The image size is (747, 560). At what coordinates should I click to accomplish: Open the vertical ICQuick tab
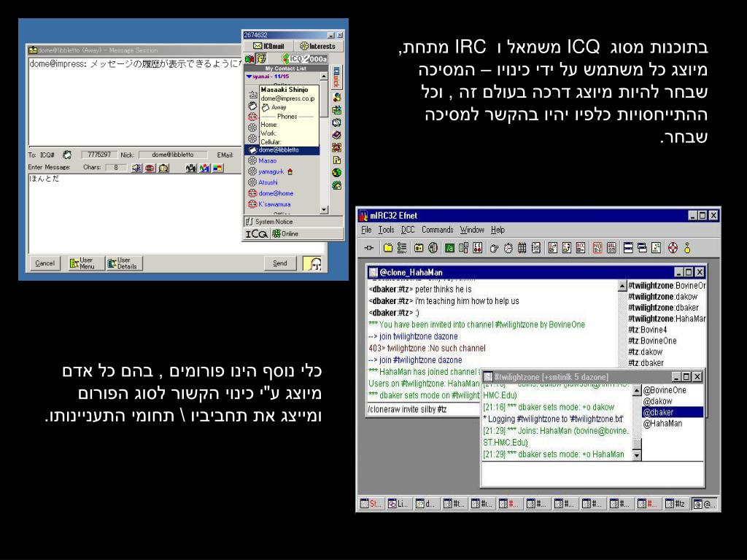coord(336,77)
